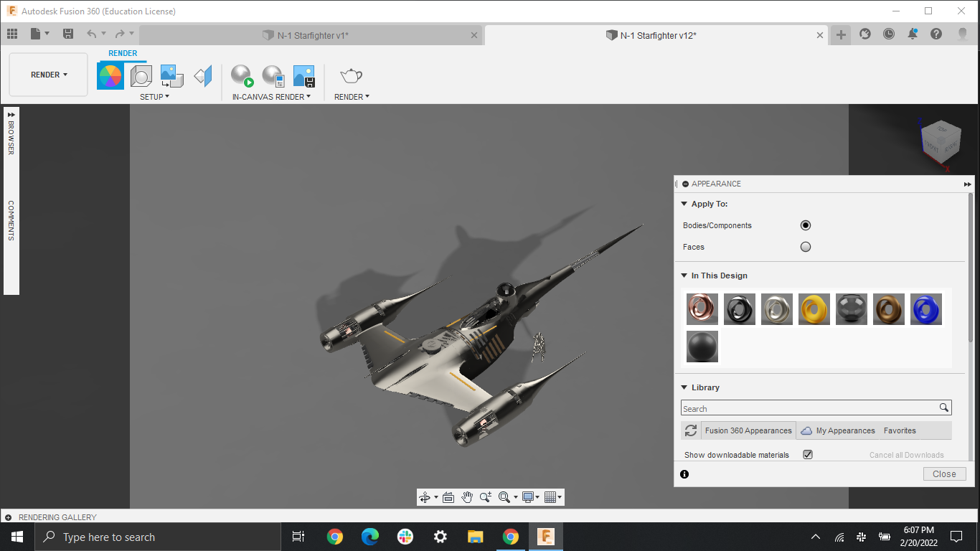This screenshot has height=551, width=980.
Task: Select the blue appearance swatch
Action: click(926, 309)
